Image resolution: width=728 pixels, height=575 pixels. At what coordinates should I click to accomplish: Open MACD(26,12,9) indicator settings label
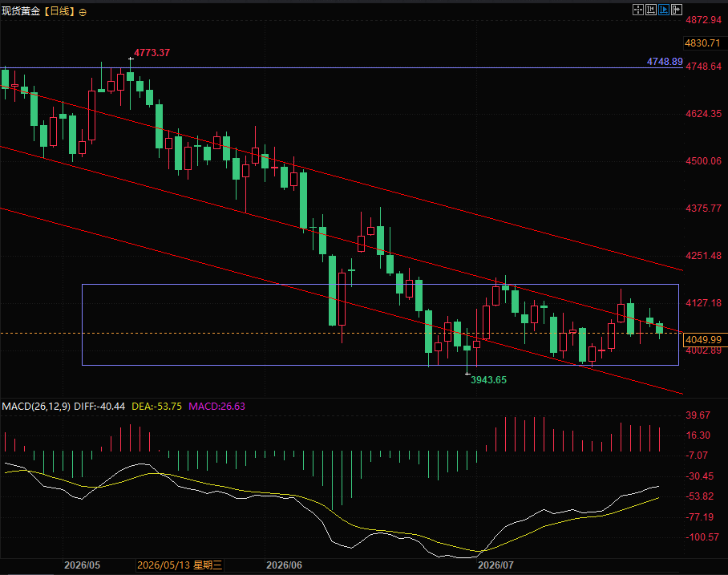(x=36, y=407)
